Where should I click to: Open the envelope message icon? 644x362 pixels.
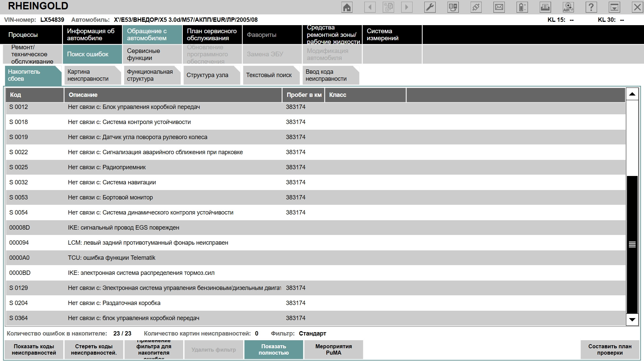(499, 7)
